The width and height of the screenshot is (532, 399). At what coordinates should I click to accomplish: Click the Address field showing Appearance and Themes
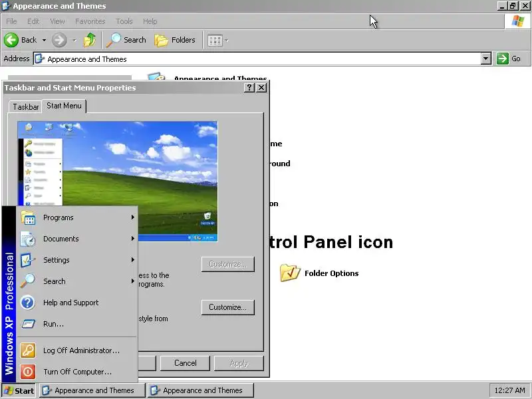tap(257, 59)
